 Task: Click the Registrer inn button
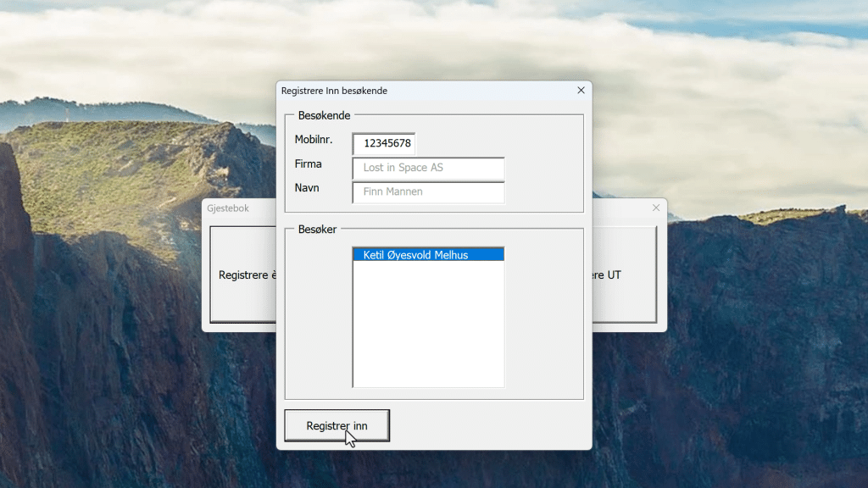tap(337, 425)
